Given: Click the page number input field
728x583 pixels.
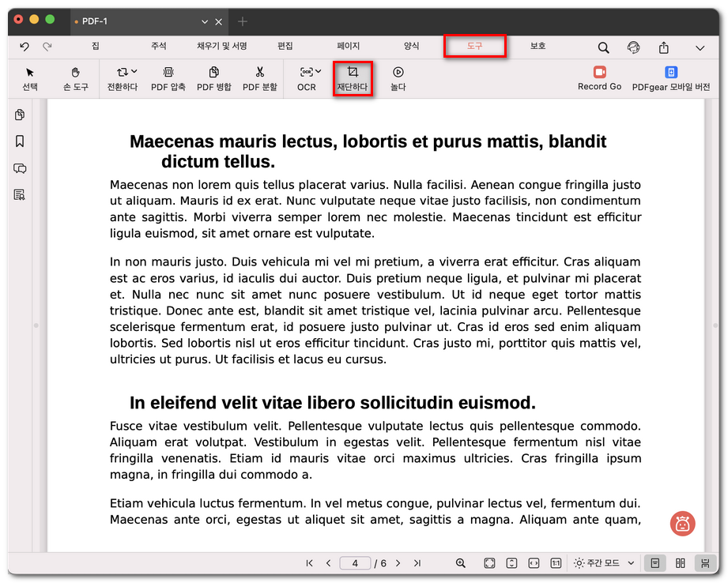Looking at the screenshot, I should (x=355, y=563).
